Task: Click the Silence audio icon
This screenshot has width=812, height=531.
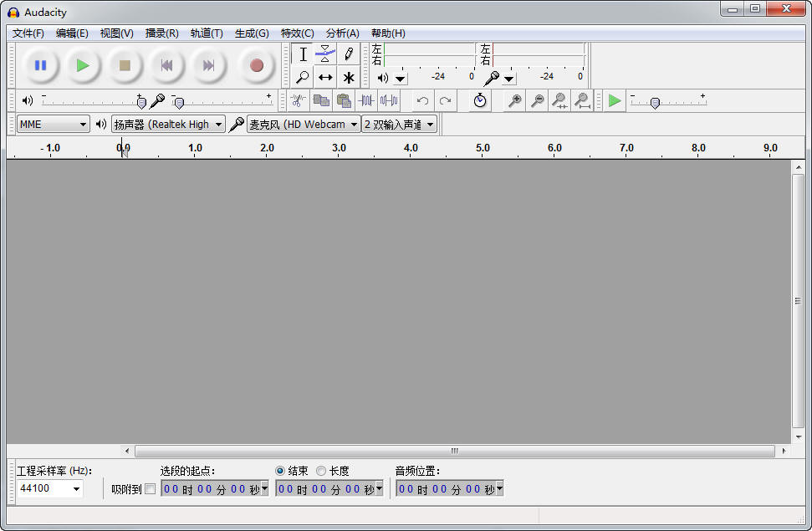Action: coord(389,100)
